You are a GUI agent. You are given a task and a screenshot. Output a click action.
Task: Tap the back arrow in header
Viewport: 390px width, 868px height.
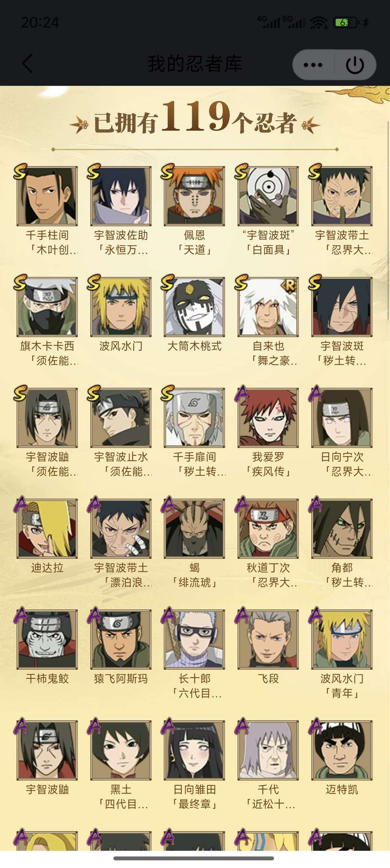pos(28,64)
